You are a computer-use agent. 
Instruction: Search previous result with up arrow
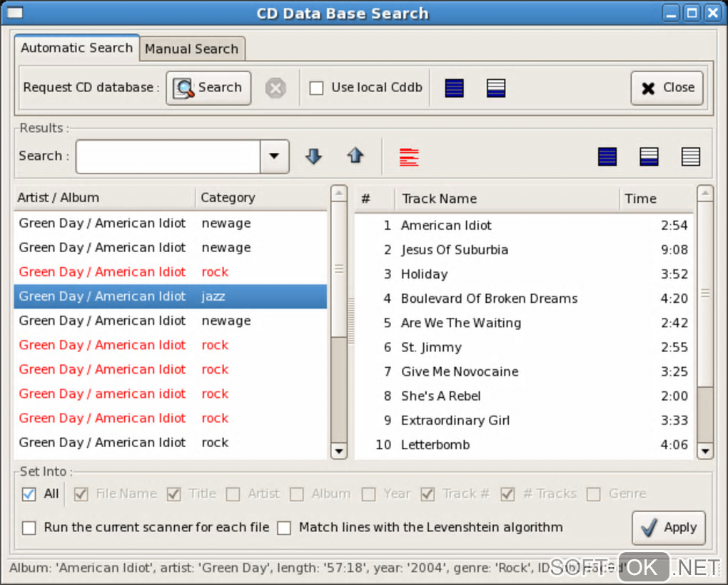(355, 156)
